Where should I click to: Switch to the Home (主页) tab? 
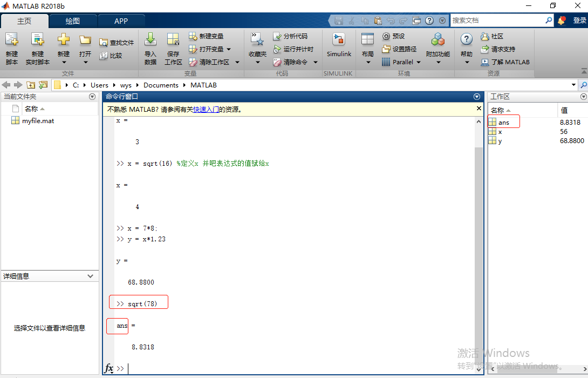[24, 21]
